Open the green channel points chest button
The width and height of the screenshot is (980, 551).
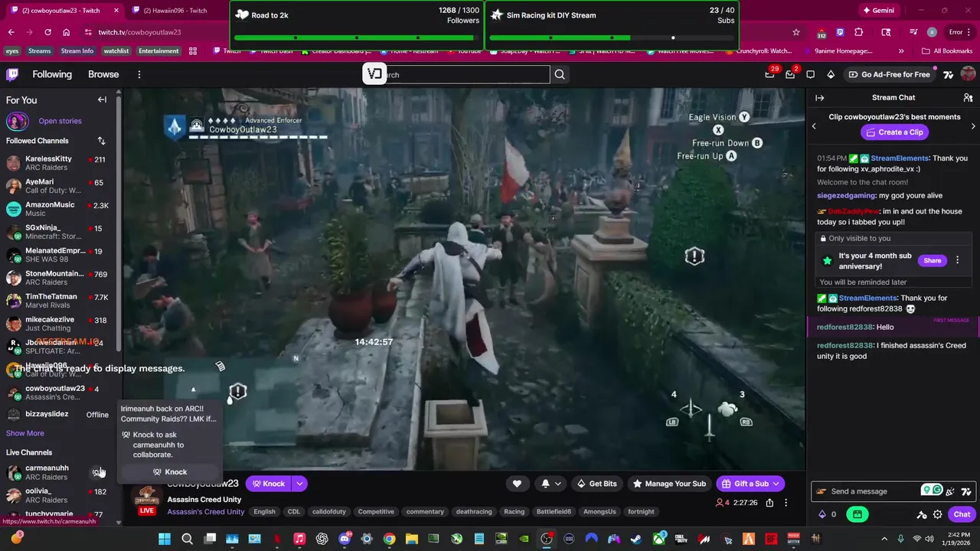click(857, 514)
